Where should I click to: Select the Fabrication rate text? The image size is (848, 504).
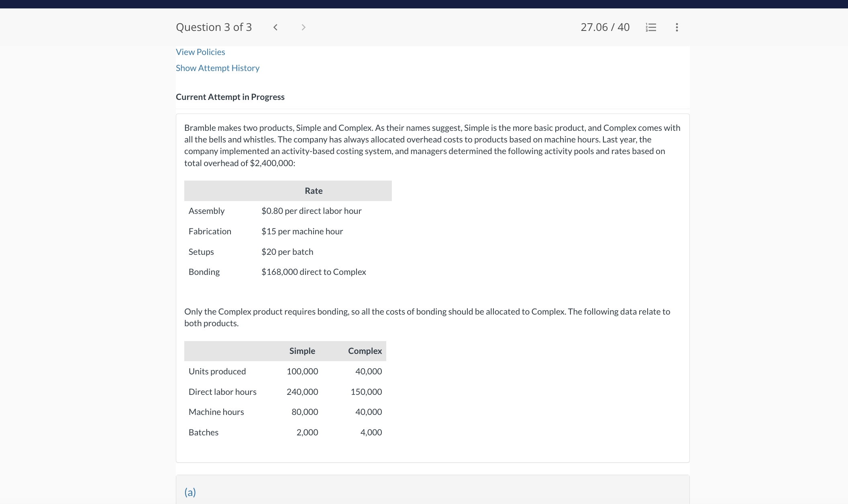(x=302, y=232)
